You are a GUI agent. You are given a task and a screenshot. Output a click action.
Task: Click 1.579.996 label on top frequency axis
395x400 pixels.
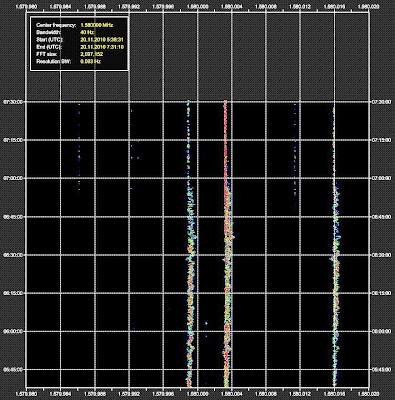[x=163, y=6]
